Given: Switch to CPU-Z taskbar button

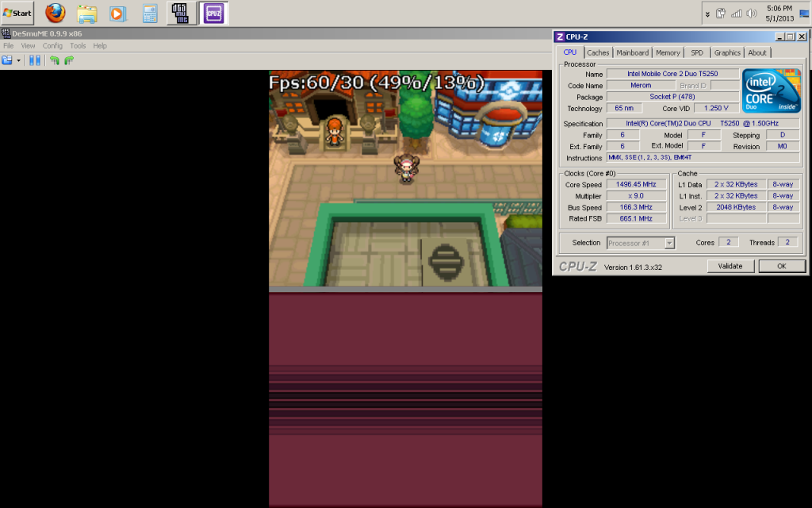Looking at the screenshot, I should coord(213,13).
